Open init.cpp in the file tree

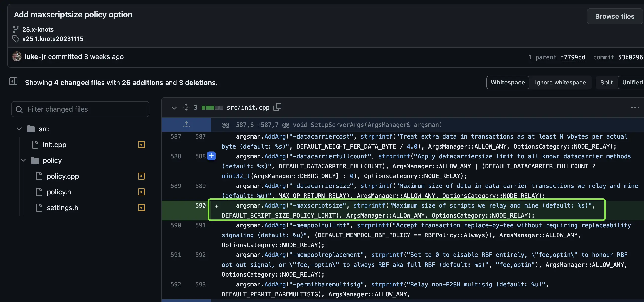tap(54, 145)
